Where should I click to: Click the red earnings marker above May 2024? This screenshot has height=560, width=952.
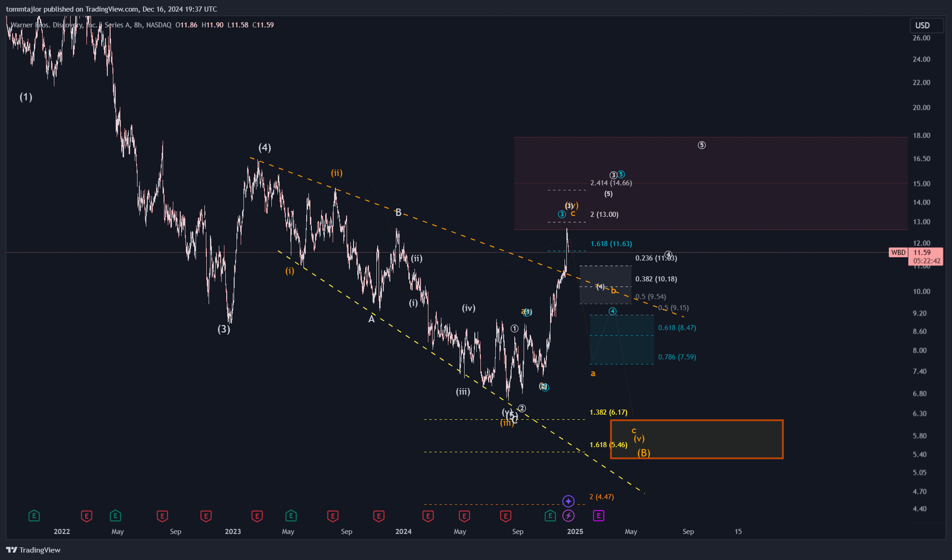pos(464,515)
